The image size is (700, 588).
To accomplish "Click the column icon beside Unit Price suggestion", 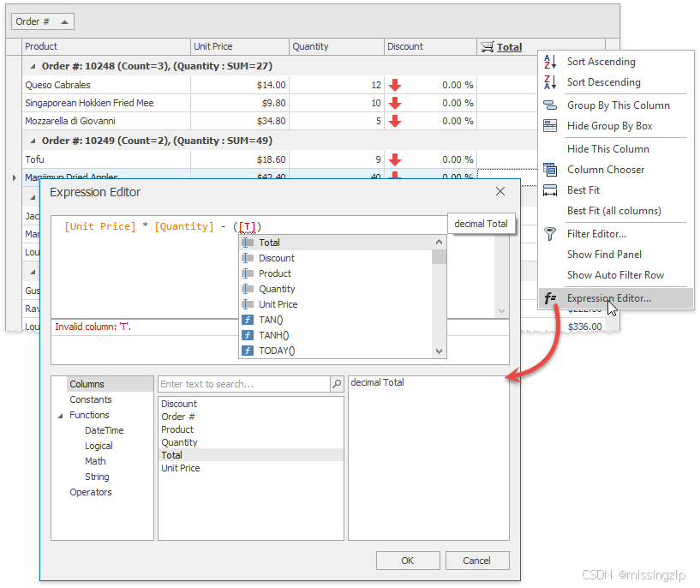I will [248, 304].
